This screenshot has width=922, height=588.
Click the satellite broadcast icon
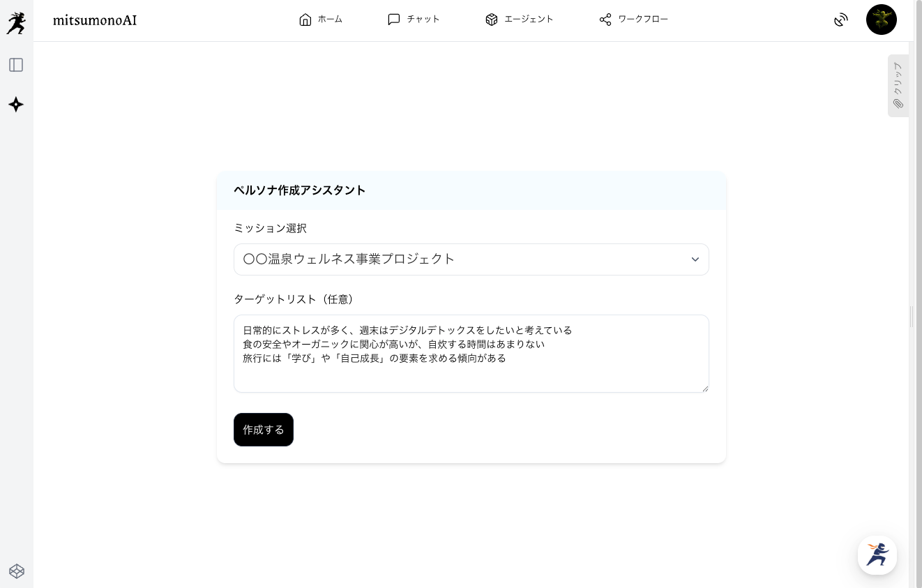tap(841, 20)
